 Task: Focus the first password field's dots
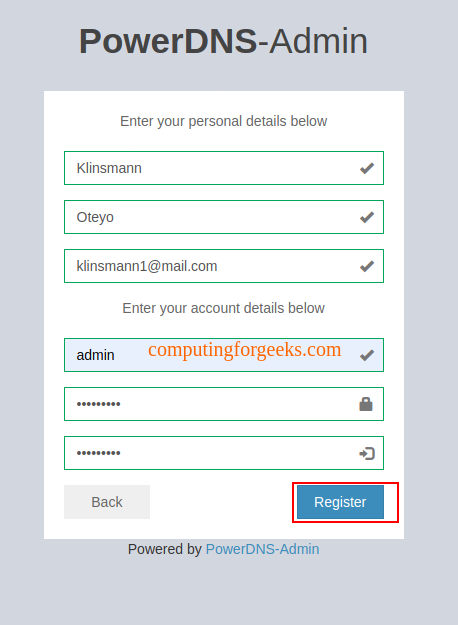coord(98,404)
